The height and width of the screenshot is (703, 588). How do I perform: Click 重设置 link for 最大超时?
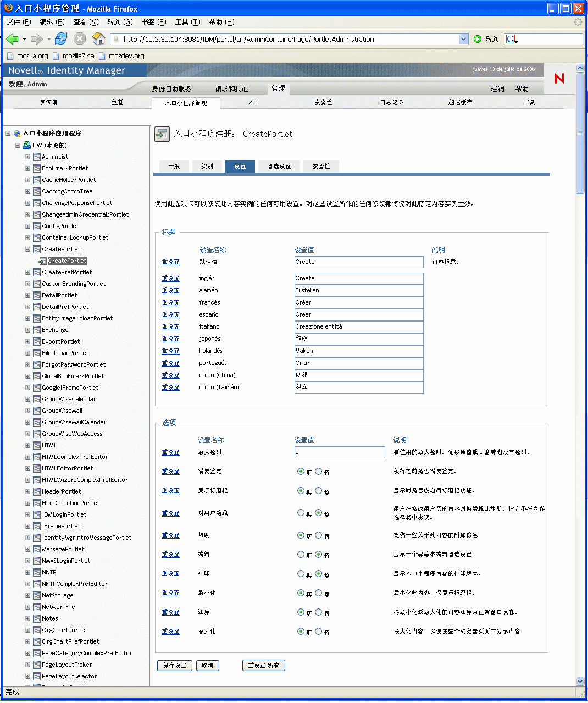click(170, 452)
